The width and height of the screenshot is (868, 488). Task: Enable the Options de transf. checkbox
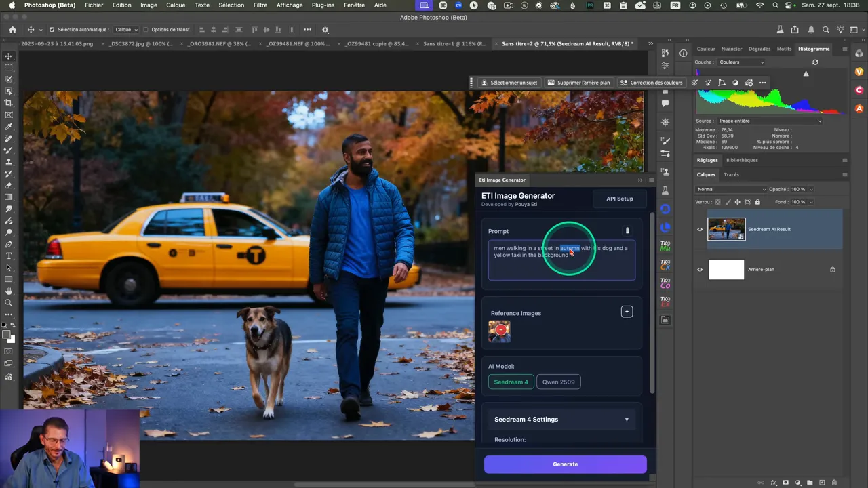[146, 30]
